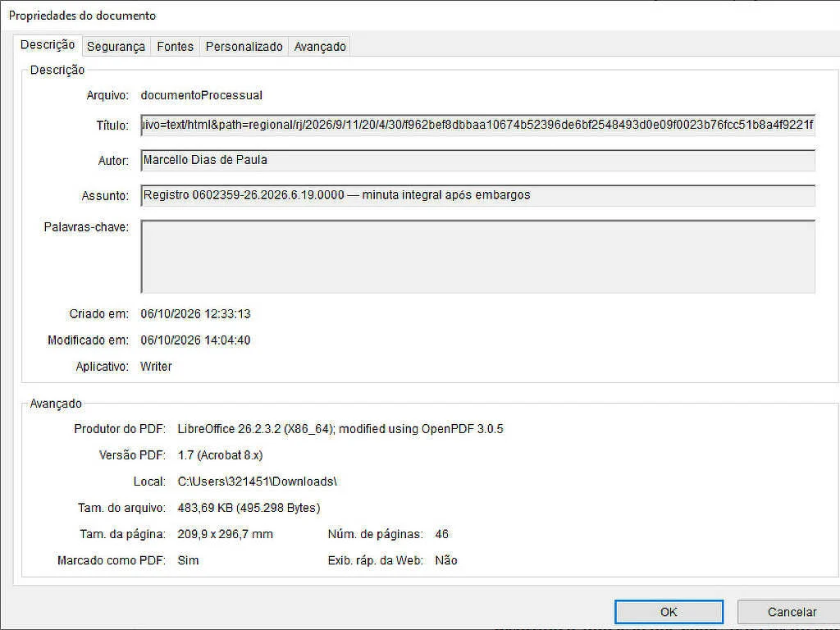This screenshot has width=840, height=630.
Task: Click page size 209,9 x 296,7 mm
Action: click(225, 534)
